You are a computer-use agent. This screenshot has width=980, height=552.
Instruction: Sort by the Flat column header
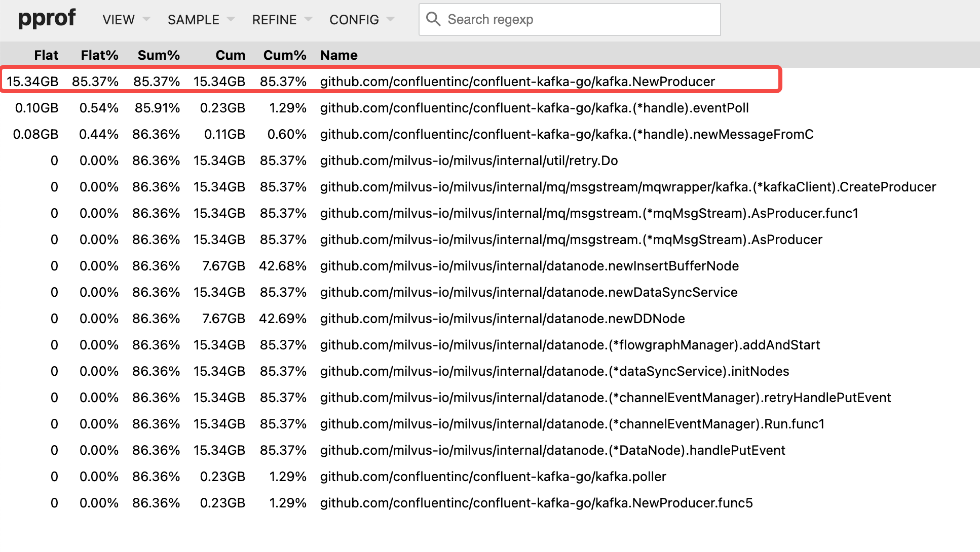46,55
